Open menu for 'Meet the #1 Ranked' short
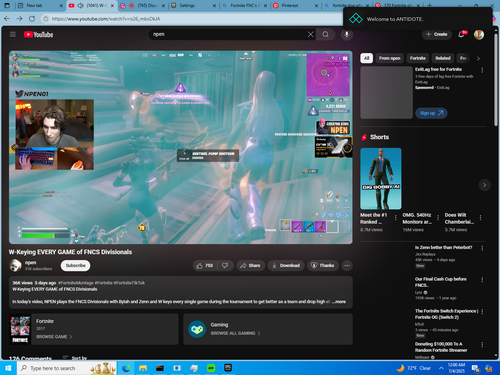This screenshot has width=500, height=375. tap(396, 217)
